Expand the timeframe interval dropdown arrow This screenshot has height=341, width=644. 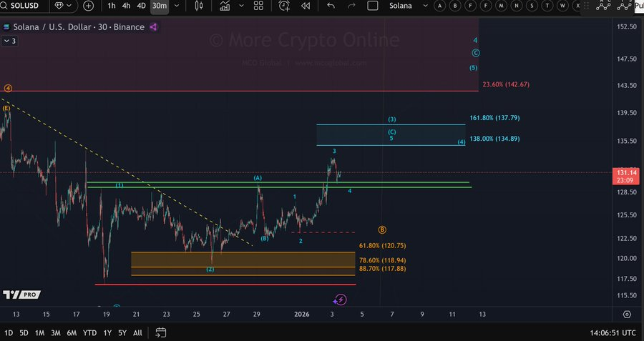(x=177, y=6)
